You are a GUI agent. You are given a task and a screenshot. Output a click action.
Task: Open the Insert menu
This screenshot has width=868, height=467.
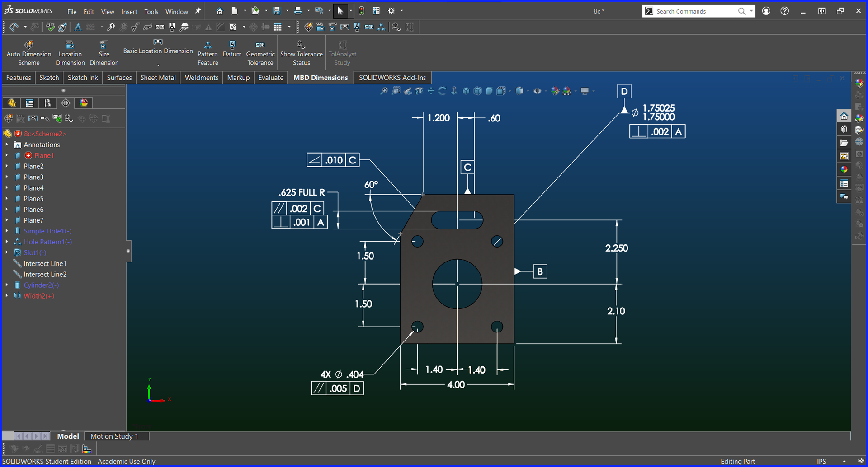tap(129, 12)
